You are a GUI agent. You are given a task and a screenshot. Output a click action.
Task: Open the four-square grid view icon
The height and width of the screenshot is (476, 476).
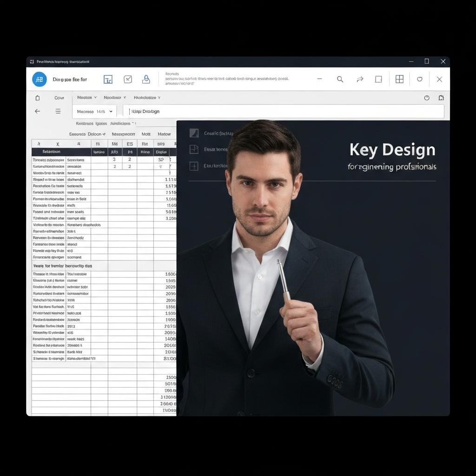click(399, 79)
